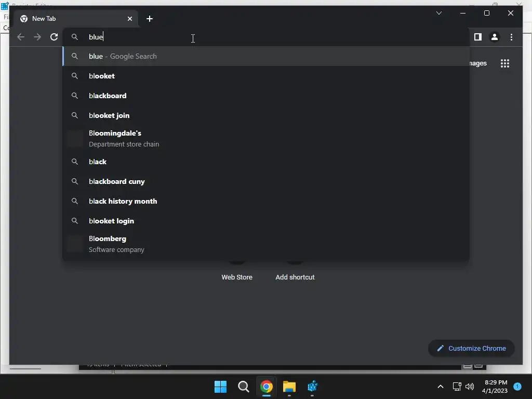The image size is (532, 399).
Task: Open a new tab with plus button
Action: (150, 19)
